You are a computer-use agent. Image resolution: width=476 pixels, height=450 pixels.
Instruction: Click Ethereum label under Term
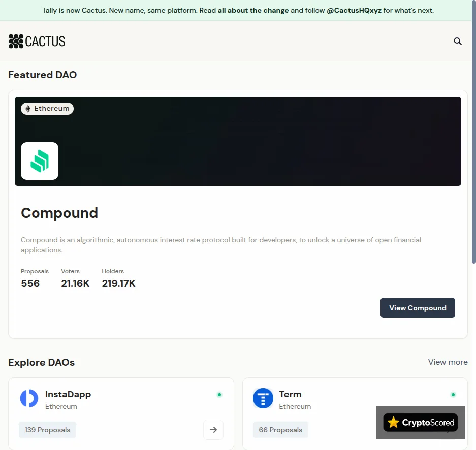point(295,406)
